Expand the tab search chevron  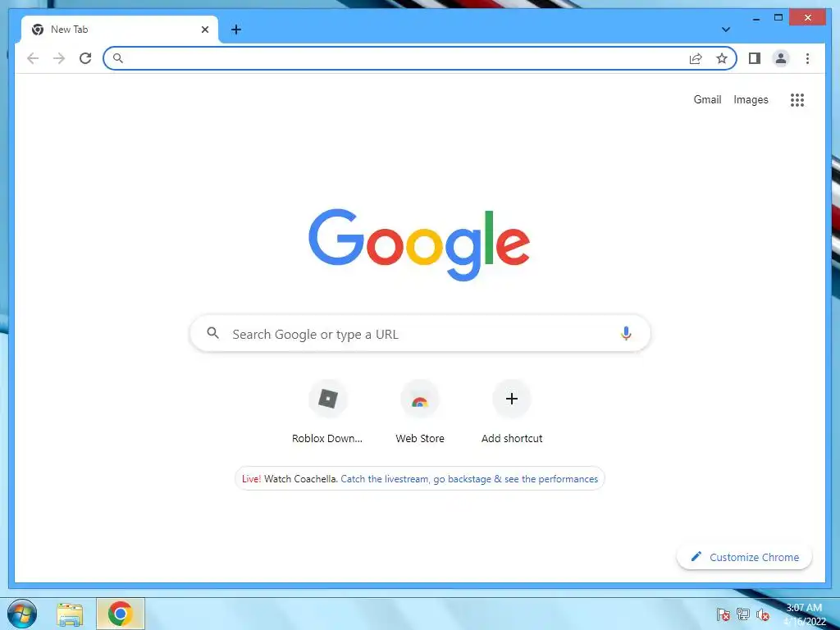point(725,30)
